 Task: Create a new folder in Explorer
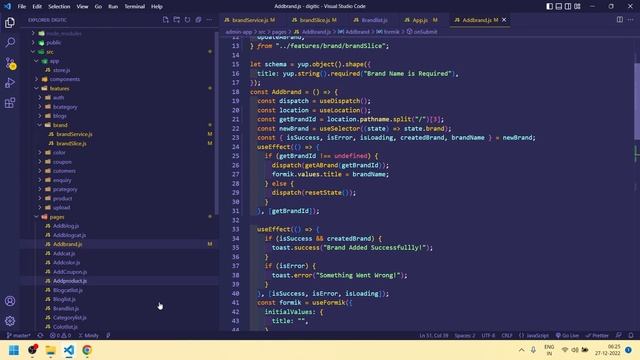176,20
